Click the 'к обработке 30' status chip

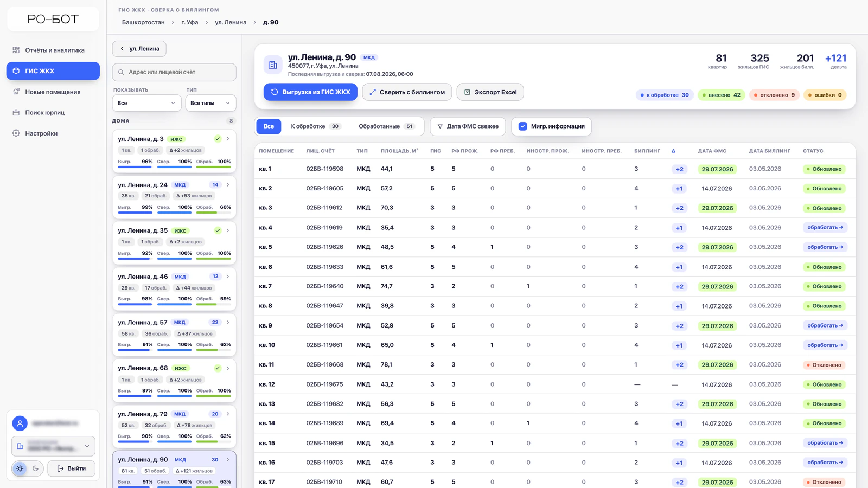pyautogui.click(x=664, y=95)
